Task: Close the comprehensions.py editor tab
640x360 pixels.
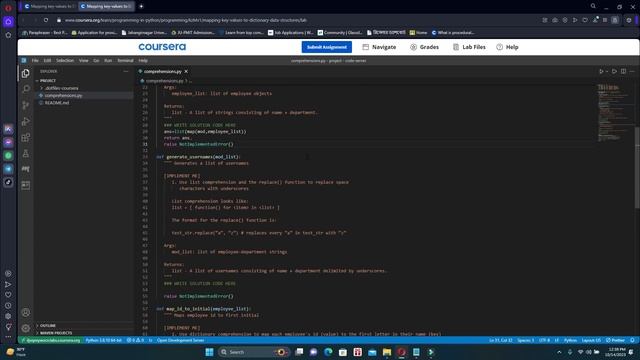Action: [186, 71]
